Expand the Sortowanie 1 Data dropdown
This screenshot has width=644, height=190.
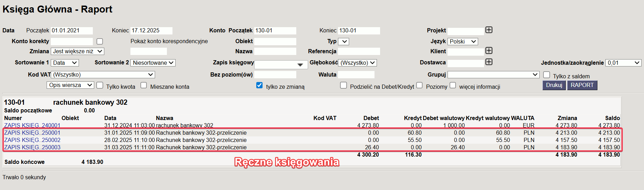pos(65,63)
